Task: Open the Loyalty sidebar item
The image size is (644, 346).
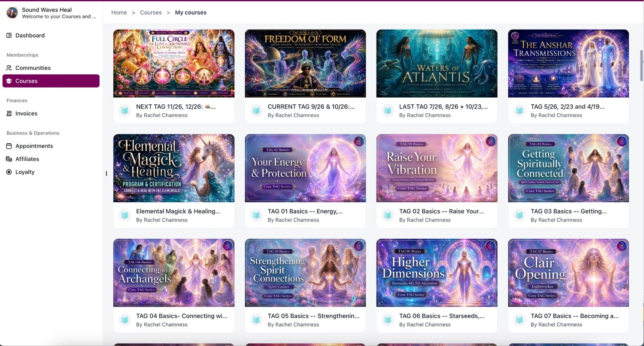Action: (51, 172)
